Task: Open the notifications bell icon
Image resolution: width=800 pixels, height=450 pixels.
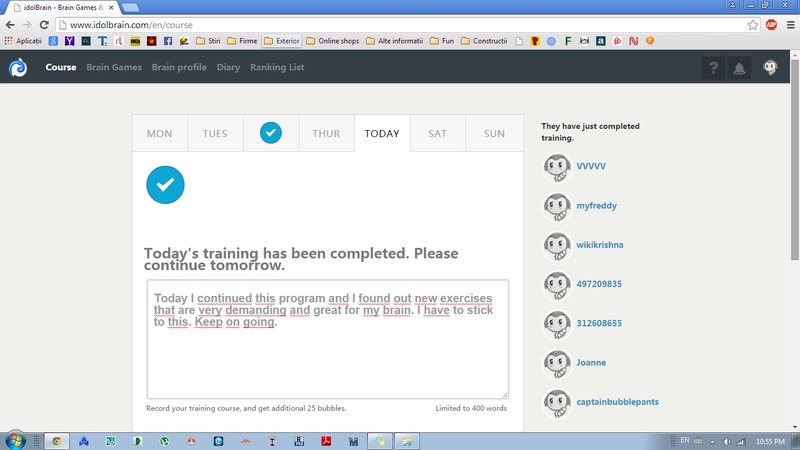Action: [740, 68]
